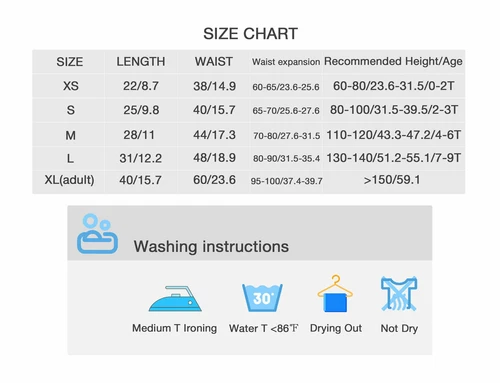Click length value 40/15.7 in XL row

[x=140, y=180]
